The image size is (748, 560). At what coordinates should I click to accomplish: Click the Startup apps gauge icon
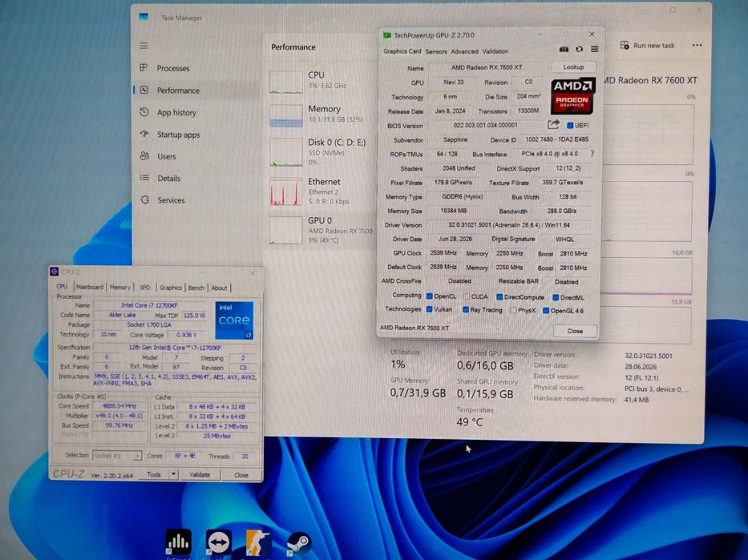tap(144, 134)
